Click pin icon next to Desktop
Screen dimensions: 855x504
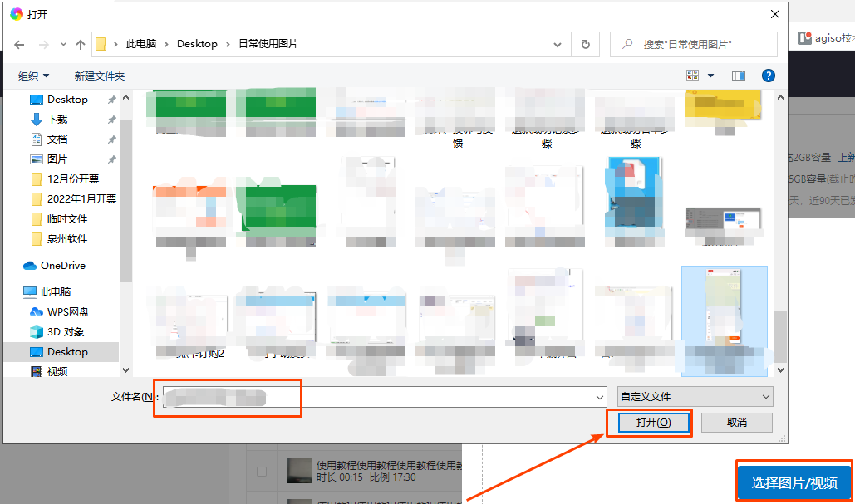coord(112,100)
